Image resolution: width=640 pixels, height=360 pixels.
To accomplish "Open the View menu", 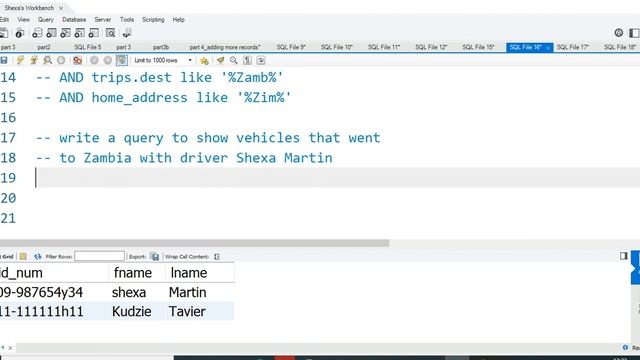I will [23, 20].
